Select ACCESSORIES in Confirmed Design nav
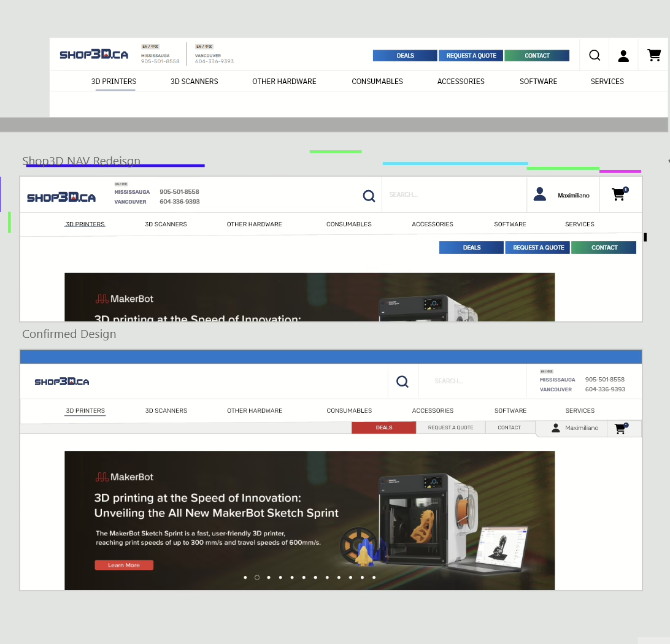The image size is (670, 644). coord(433,411)
